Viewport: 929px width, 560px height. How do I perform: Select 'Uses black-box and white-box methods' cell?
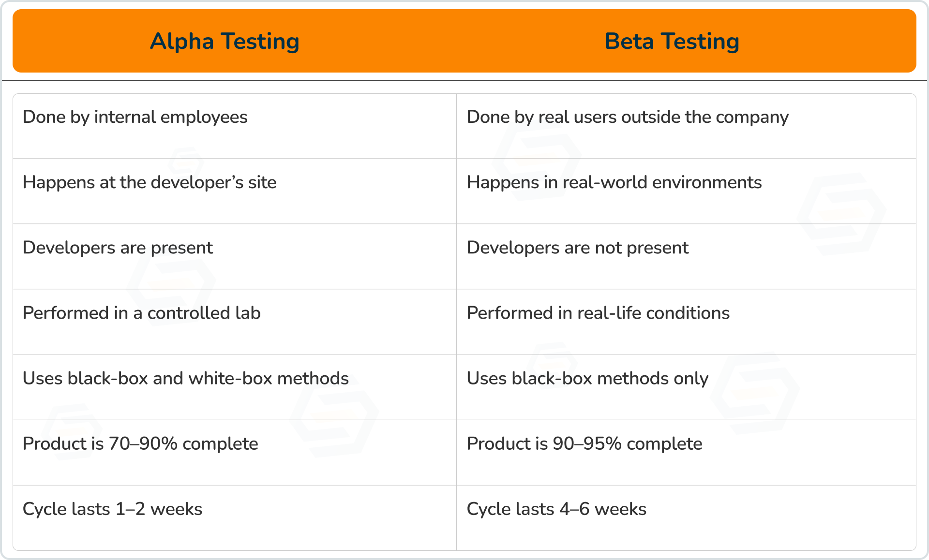185,378
